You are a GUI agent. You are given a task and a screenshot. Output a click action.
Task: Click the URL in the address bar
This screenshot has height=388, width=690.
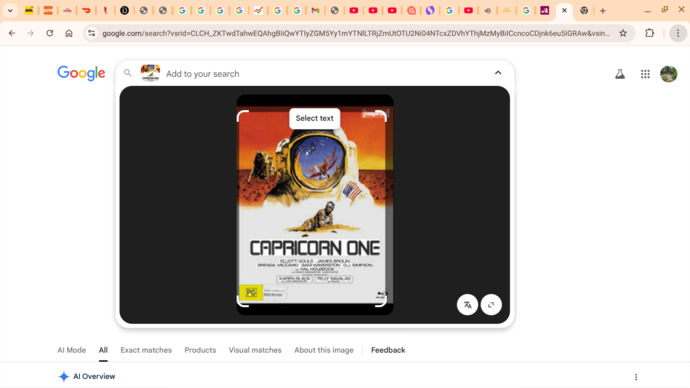pyautogui.click(x=356, y=33)
